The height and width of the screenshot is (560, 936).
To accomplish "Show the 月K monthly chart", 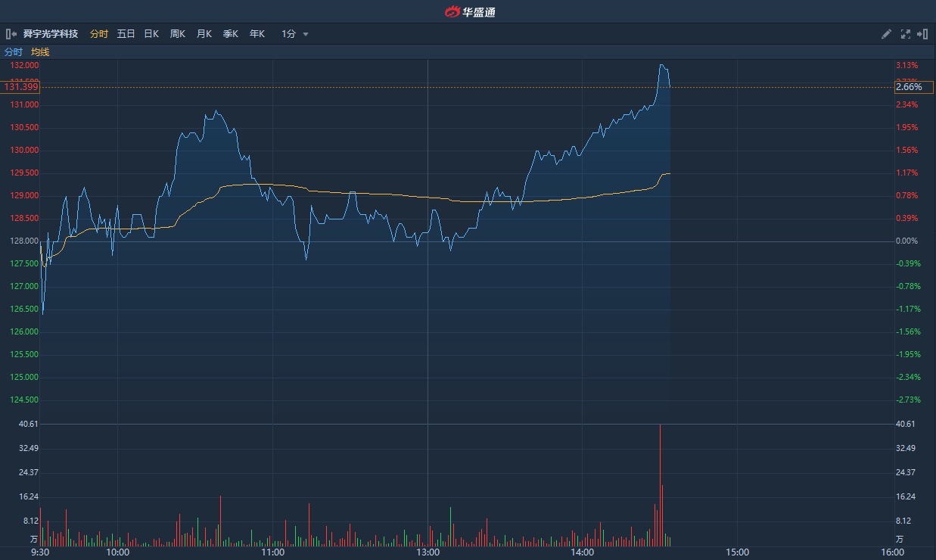I will [204, 34].
